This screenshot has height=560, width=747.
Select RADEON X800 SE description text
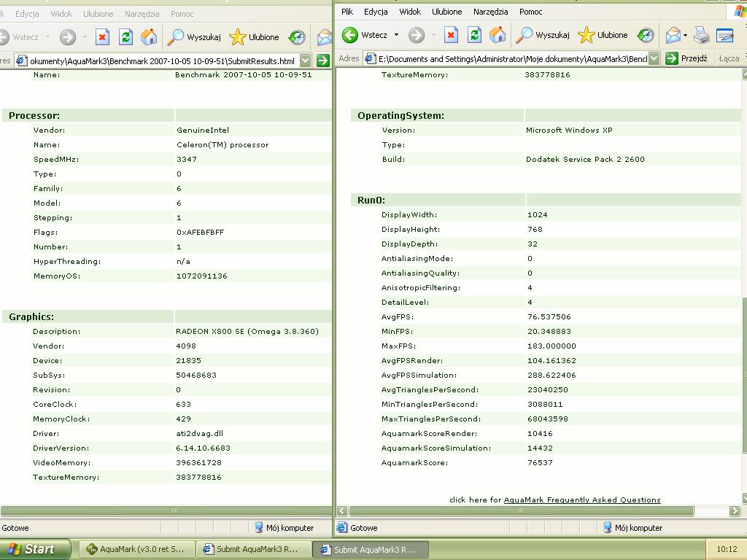click(x=247, y=332)
